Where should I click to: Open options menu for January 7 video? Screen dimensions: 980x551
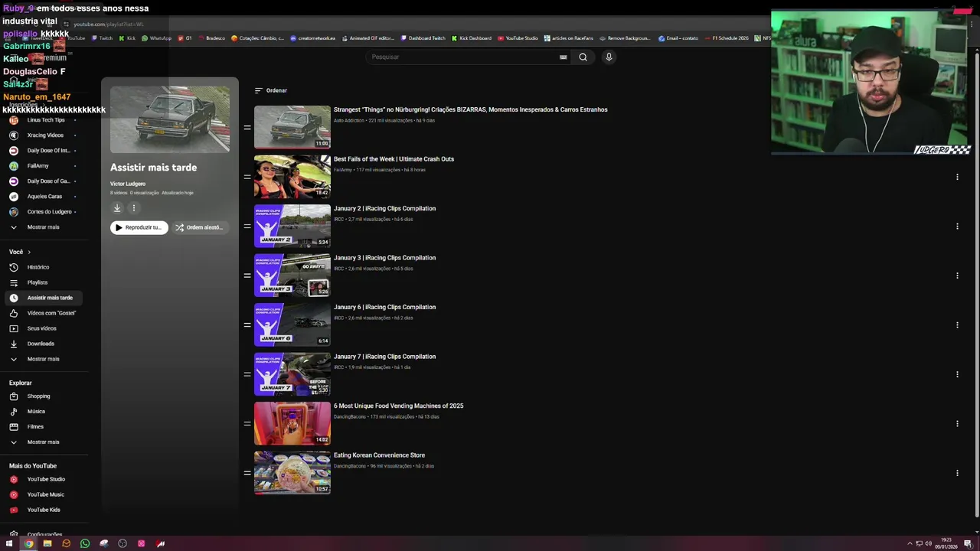(957, 374)
